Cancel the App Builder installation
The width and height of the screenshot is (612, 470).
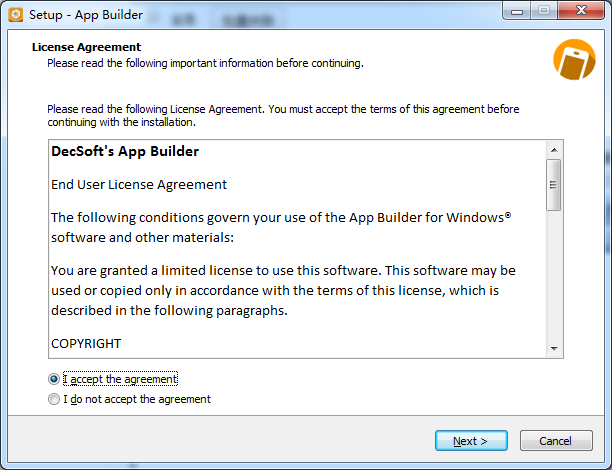(555, 441)
